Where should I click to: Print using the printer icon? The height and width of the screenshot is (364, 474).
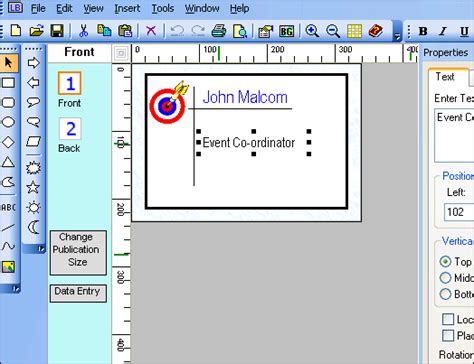pos(219,31)
